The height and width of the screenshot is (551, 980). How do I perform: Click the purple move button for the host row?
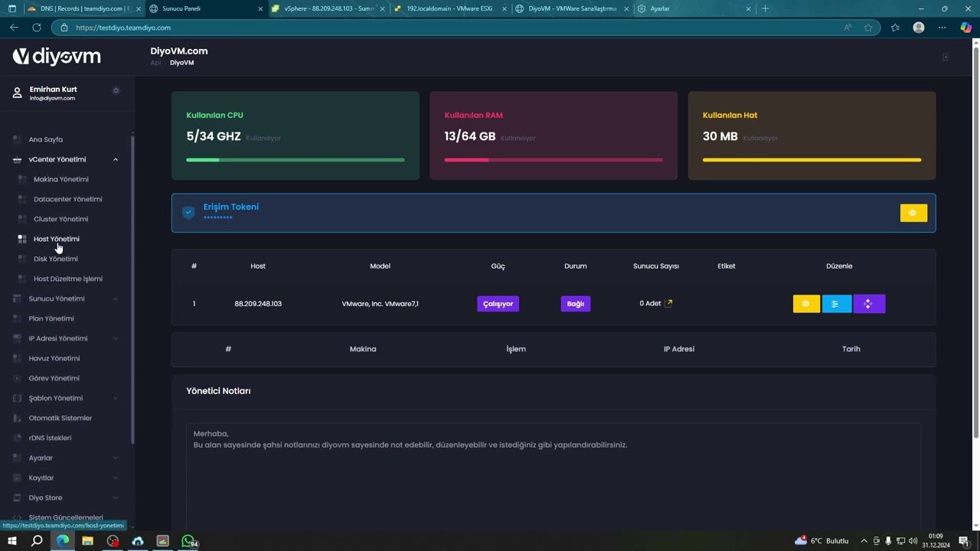(869, 304)
